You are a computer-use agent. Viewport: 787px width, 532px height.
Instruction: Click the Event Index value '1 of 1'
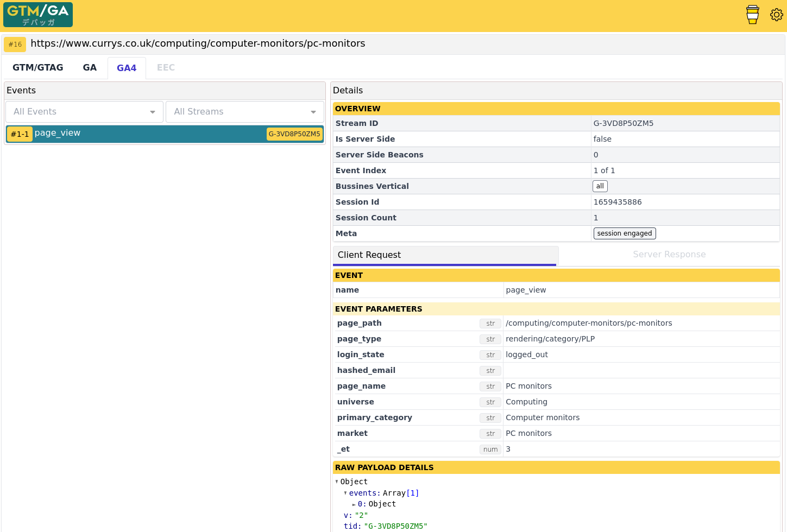click(604, 170)
